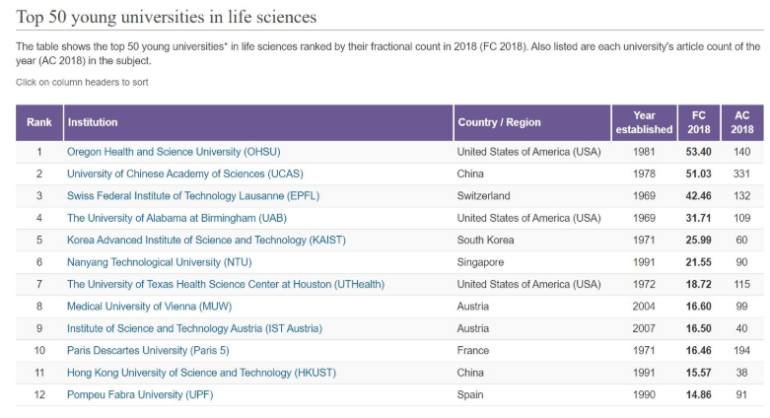Open Swiss Federal Institute of Technology Lausanne link
This screenshot has width=770, height=418.
click(x=193, y=196)
